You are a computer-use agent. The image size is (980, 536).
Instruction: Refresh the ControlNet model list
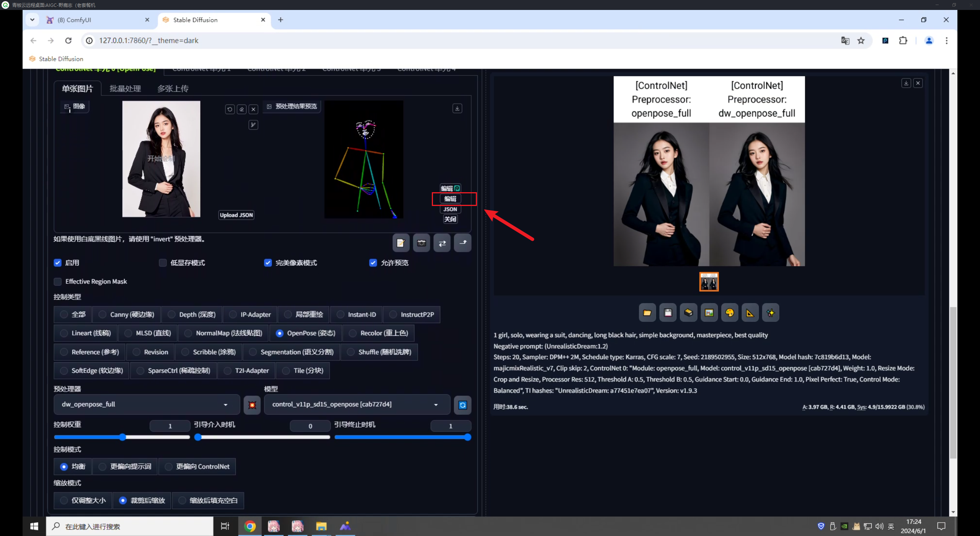462,405
